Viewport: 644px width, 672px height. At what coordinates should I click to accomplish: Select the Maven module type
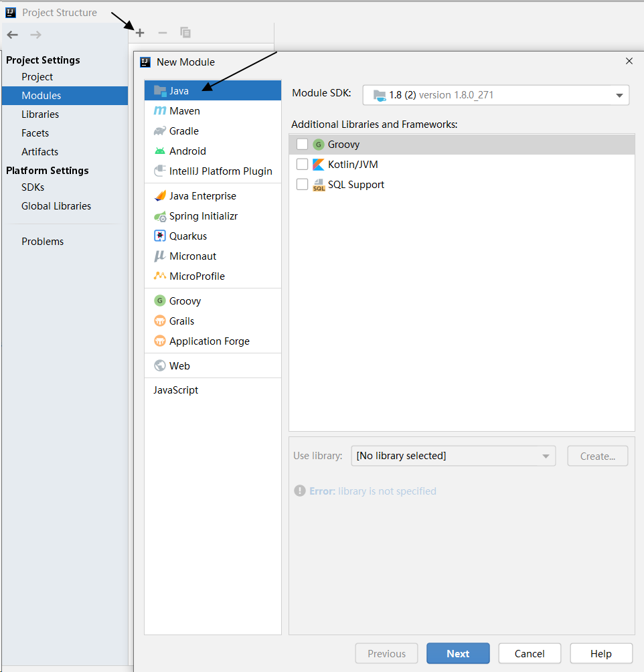213,110
